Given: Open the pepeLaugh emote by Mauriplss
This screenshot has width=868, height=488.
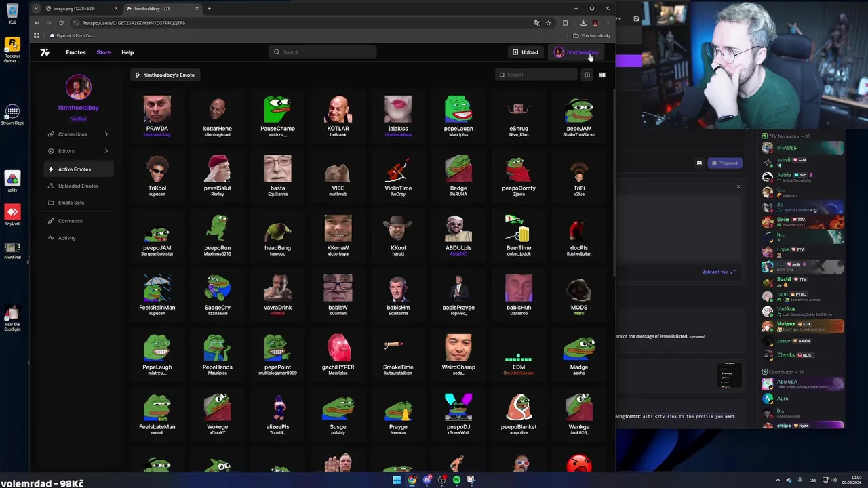Looking at the screenshot, I should (x=458, y=116).
